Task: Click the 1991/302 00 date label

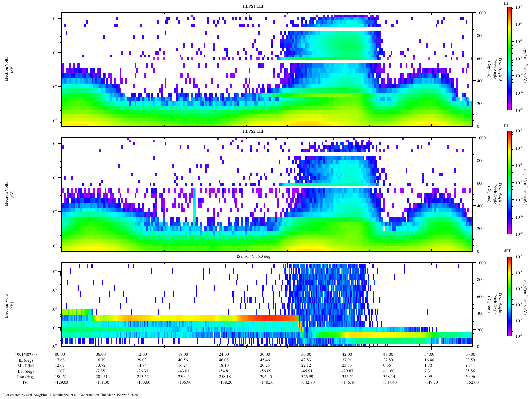Action: (26, 355)
